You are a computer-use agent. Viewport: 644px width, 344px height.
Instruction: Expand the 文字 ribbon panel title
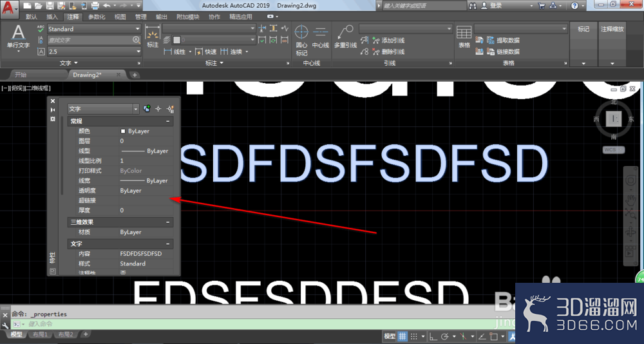[x=69, y=63]
